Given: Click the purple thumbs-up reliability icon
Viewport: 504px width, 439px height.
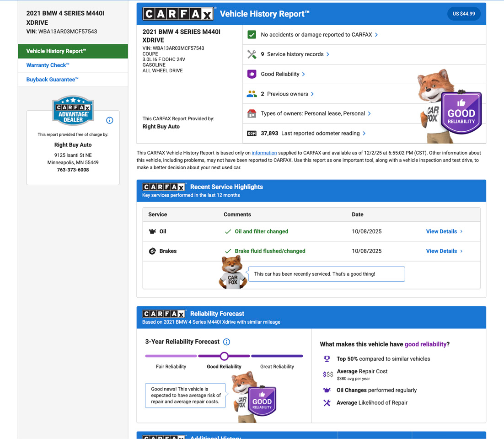Looking at the screenshot, I should coord(252,74).
